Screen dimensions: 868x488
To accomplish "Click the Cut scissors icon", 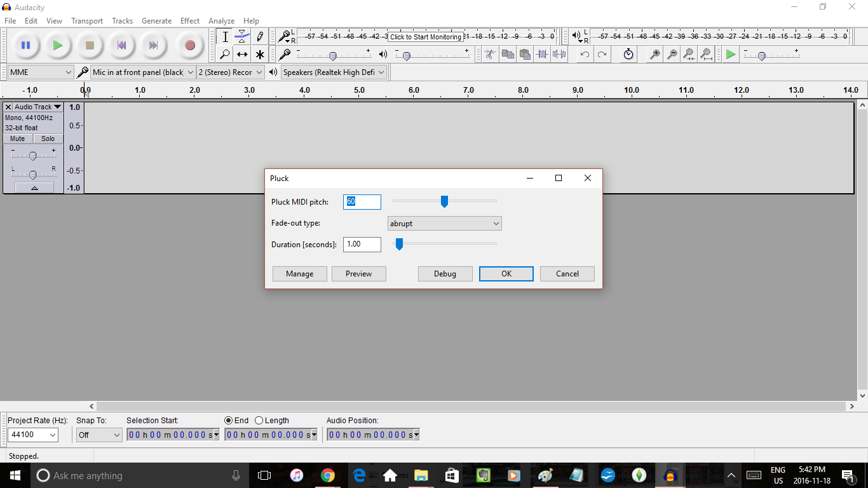I will (490, 54).
